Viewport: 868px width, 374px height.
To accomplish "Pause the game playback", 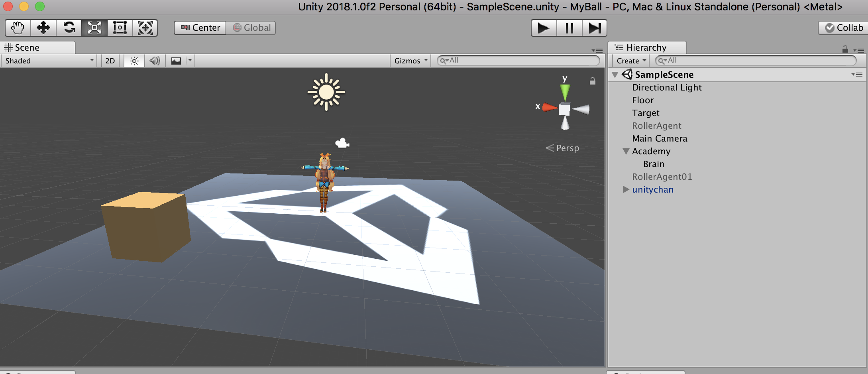I will [569, 28].
